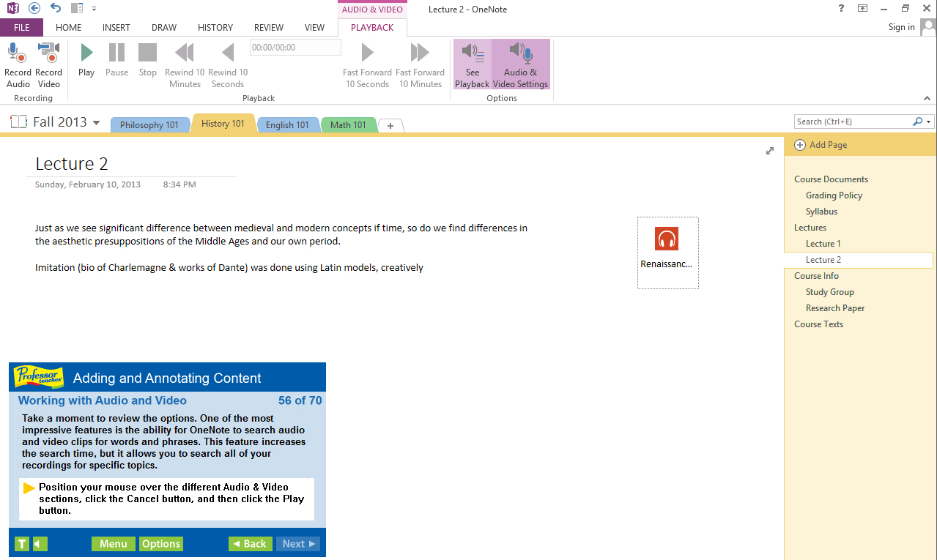Toggle the See Playback option
This screenshot has height=560, width=937.
pyautogui.click(x=472, y=63)
